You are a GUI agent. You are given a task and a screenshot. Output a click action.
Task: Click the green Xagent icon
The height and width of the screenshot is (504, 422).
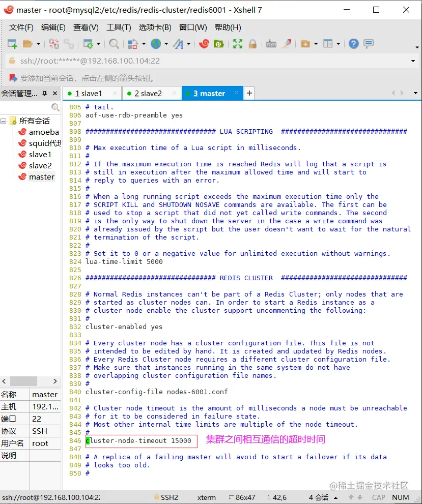(x=219, y=44)
